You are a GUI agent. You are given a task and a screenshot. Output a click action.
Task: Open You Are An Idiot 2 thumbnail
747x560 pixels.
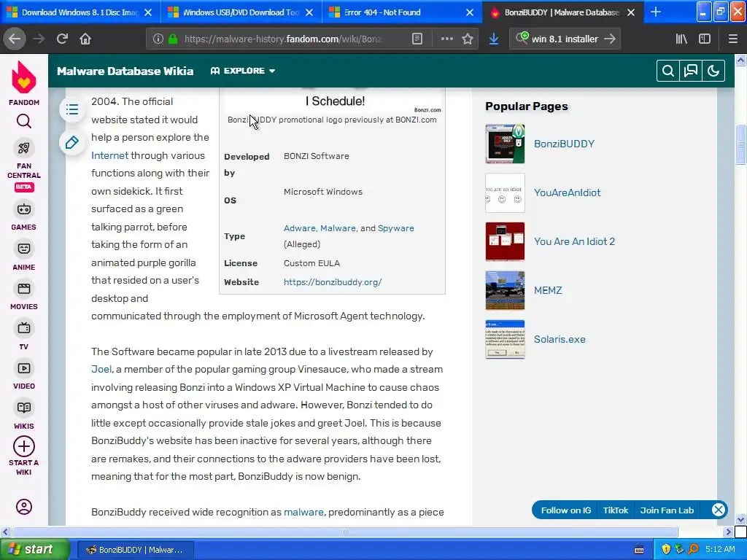[505, 241]
